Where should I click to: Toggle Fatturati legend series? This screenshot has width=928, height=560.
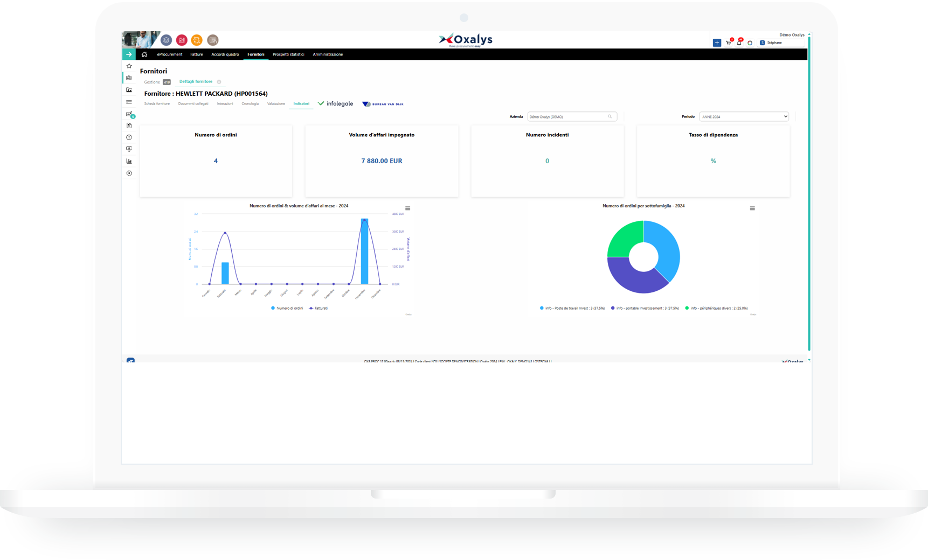tap(318, 309)
